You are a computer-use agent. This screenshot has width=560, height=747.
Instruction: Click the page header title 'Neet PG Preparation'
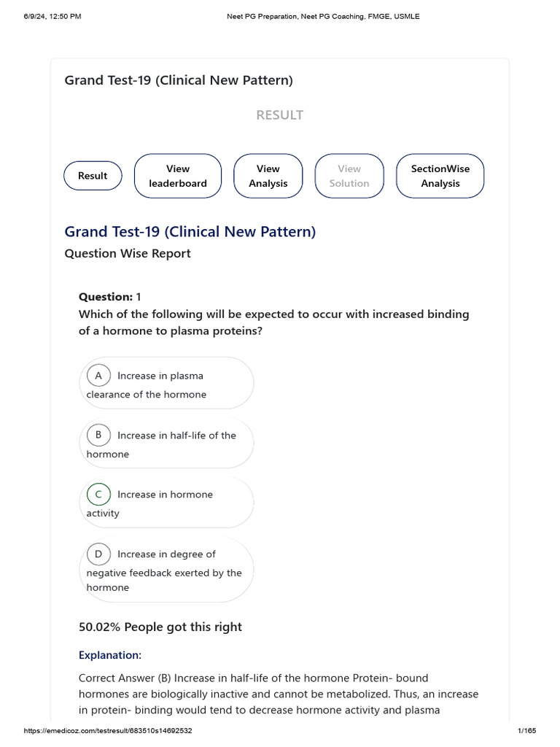[x=323, y=16]
